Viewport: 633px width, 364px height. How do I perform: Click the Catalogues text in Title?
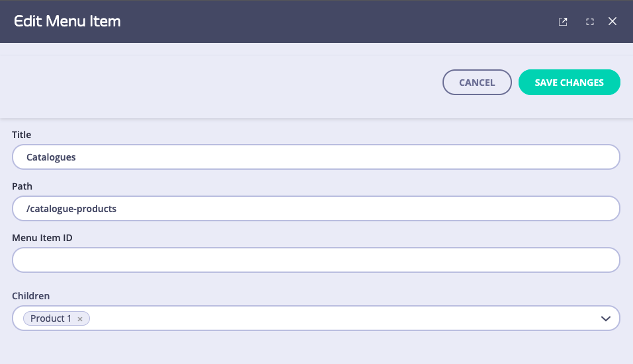[51, 157]
